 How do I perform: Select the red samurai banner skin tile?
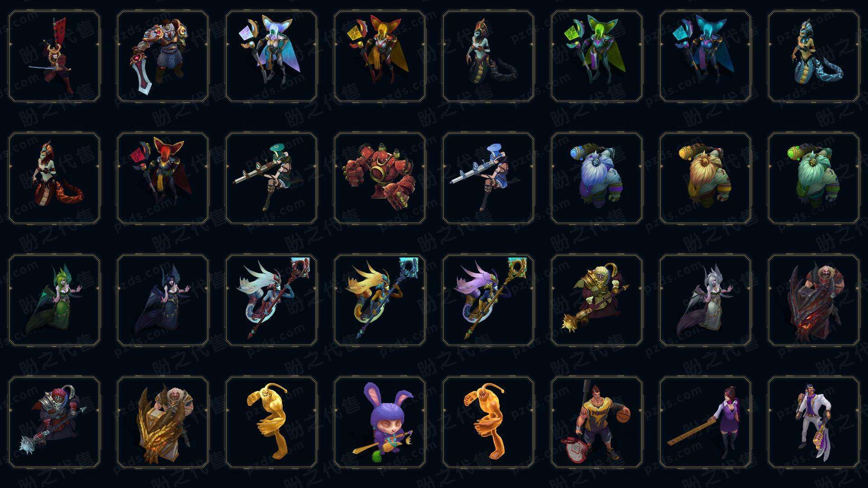pyautogui.click(x=54, y=56)
